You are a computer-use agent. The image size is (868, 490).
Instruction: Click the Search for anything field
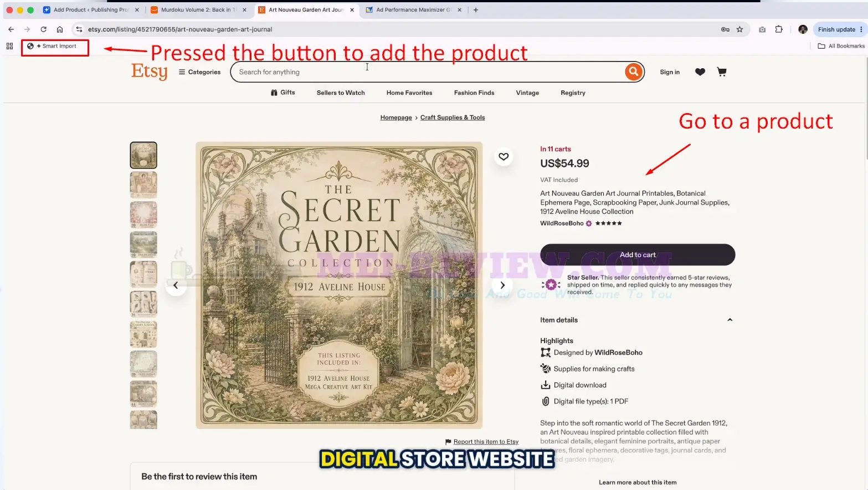tap(427, 72)
